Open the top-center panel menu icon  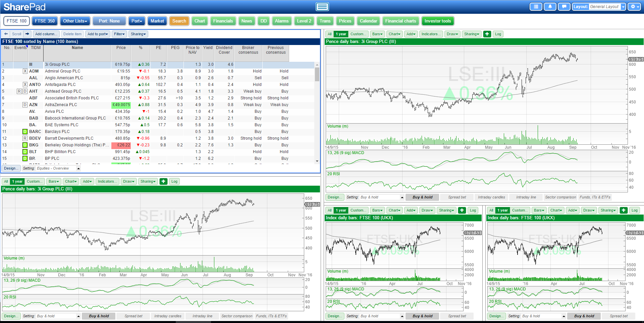click(x=322, y=7)
